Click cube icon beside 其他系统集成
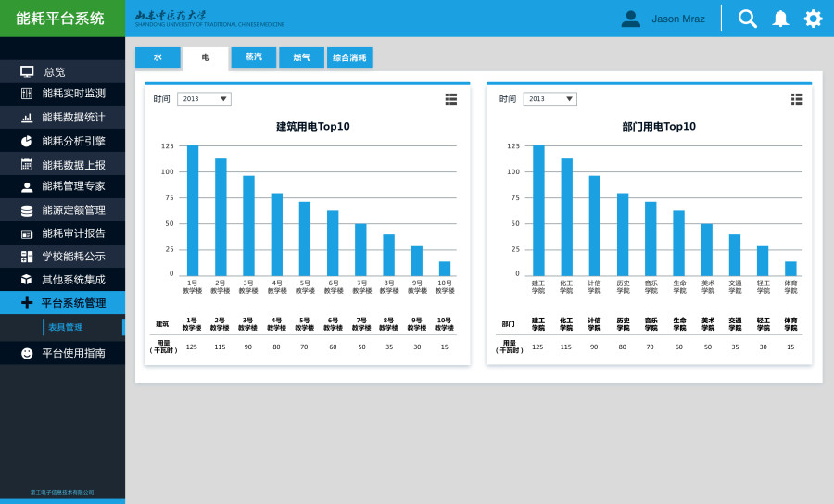The height and width of the screenshot is (504, 834). (x=27, y=280)
